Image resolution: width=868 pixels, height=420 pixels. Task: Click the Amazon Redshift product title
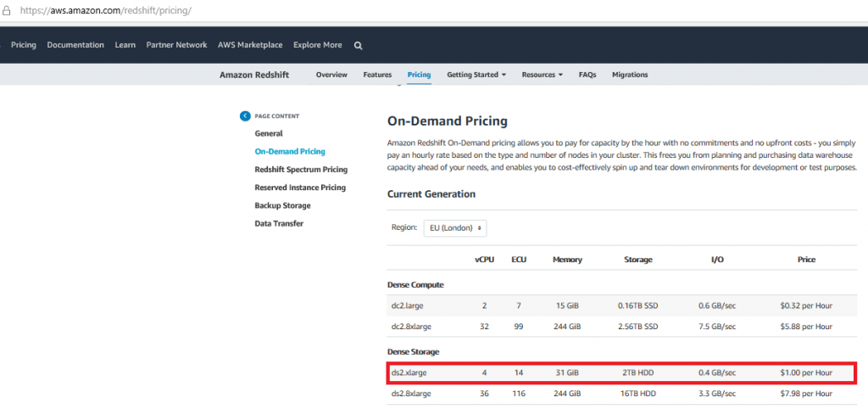(254, 75)
